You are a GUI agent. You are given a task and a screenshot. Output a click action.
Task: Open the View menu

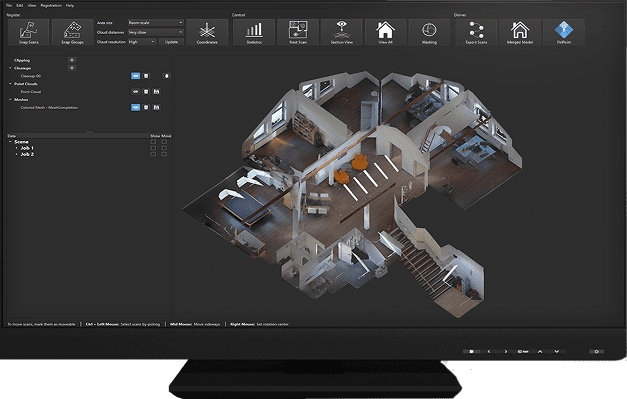click(x=32, y=6)
